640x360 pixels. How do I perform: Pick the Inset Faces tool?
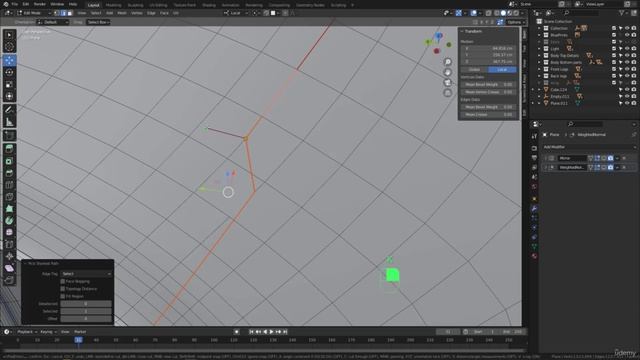click(9, 161)
